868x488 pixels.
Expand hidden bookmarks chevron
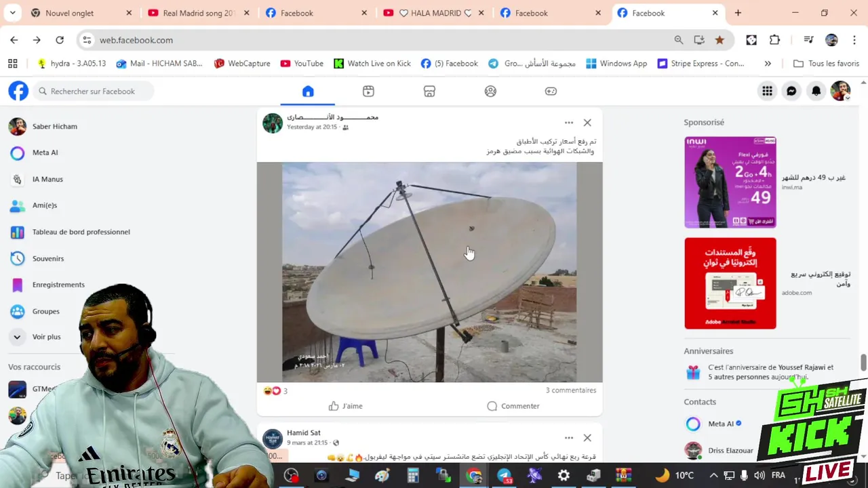click(768, 63)
